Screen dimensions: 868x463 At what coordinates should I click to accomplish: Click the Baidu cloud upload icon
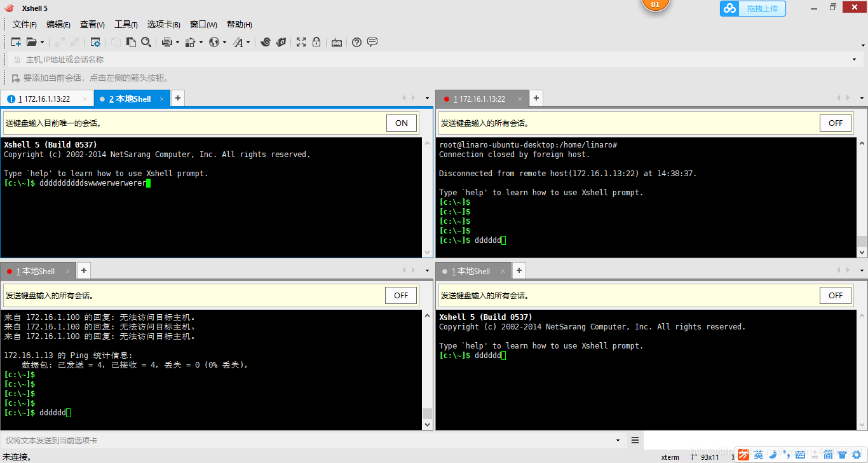[730, 8]
